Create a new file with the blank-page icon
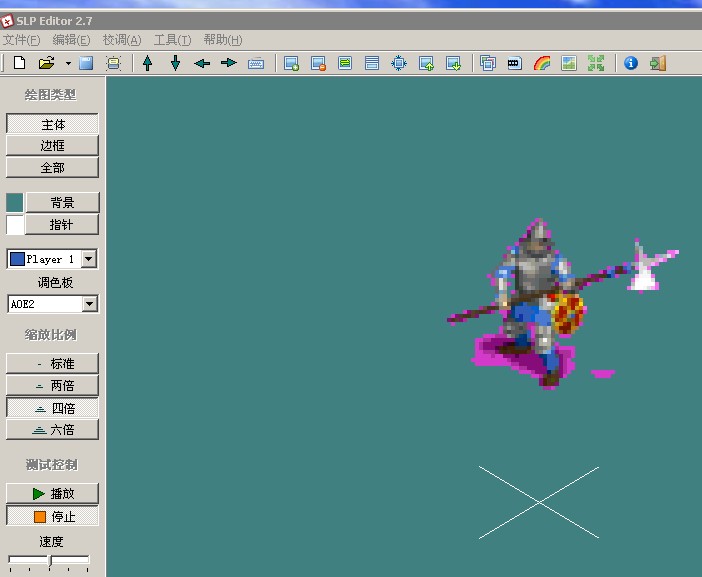 point(19,63)
